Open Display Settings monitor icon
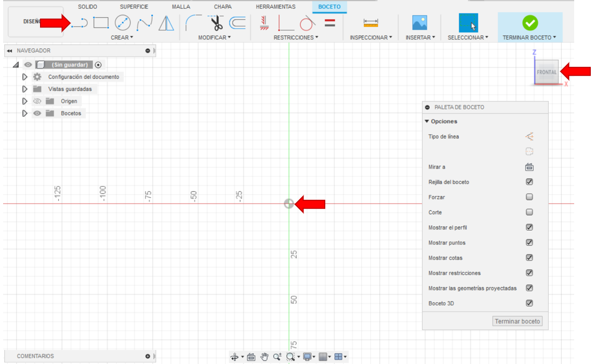The width and height of the screenshot is (596, 364). pos(307,356)
